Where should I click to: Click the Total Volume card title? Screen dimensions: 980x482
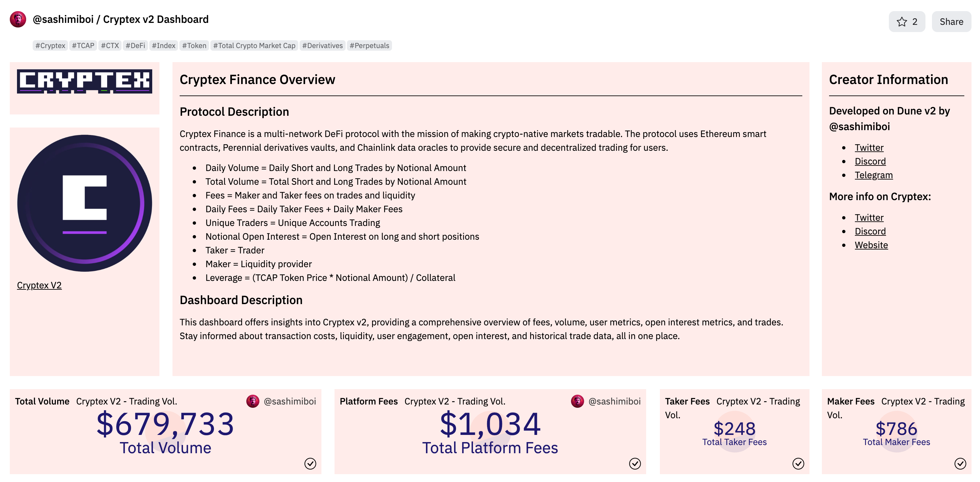(x=42, y=401)
